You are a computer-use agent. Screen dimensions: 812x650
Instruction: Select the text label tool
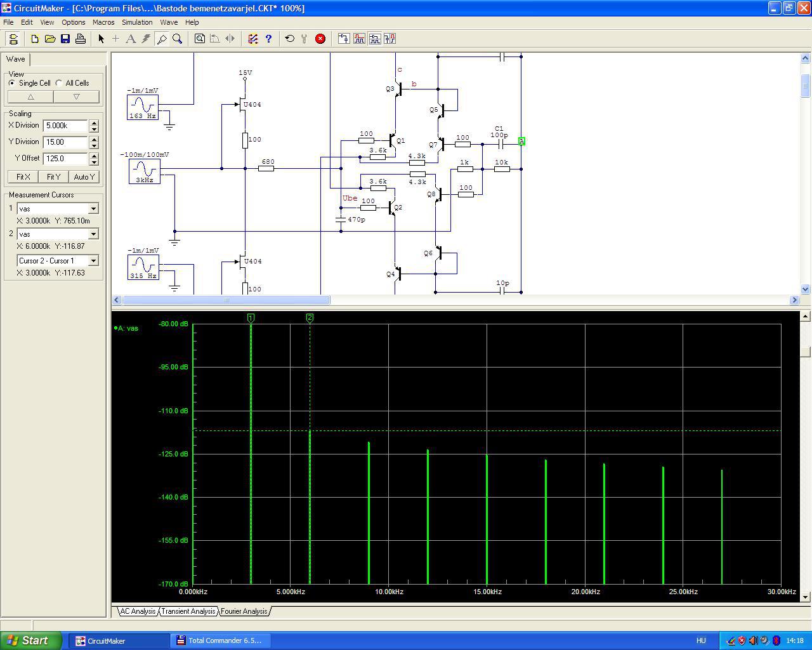tap(131, 39)
